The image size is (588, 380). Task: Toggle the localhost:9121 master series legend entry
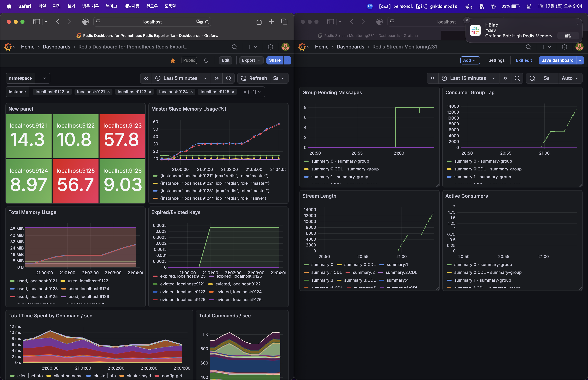click(x=214, y=176)
